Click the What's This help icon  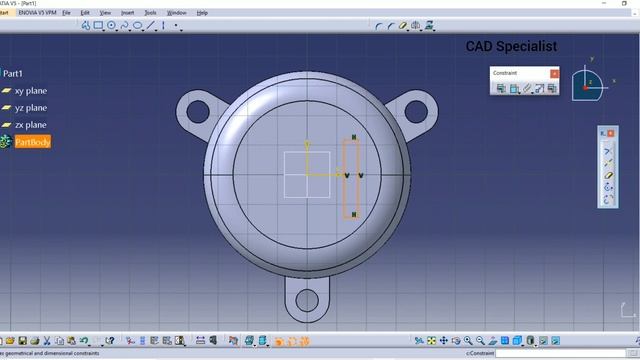click(x=109, y=340)
